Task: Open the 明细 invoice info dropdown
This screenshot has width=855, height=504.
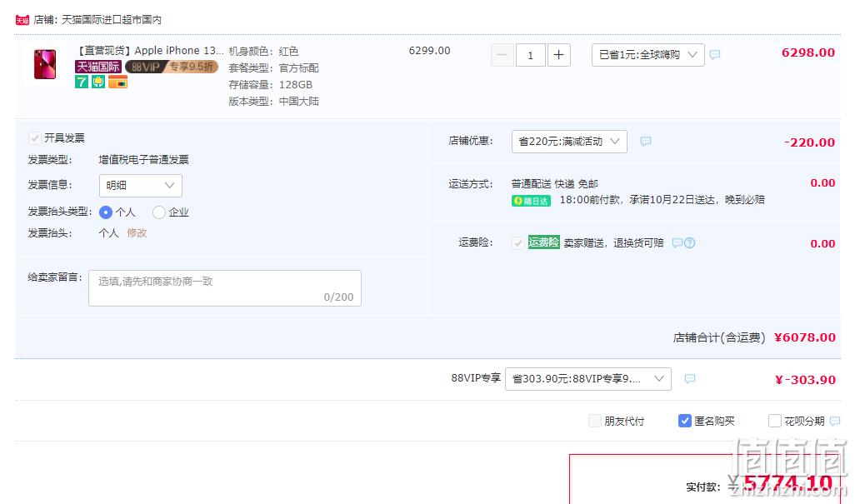Action: (141, 185)
